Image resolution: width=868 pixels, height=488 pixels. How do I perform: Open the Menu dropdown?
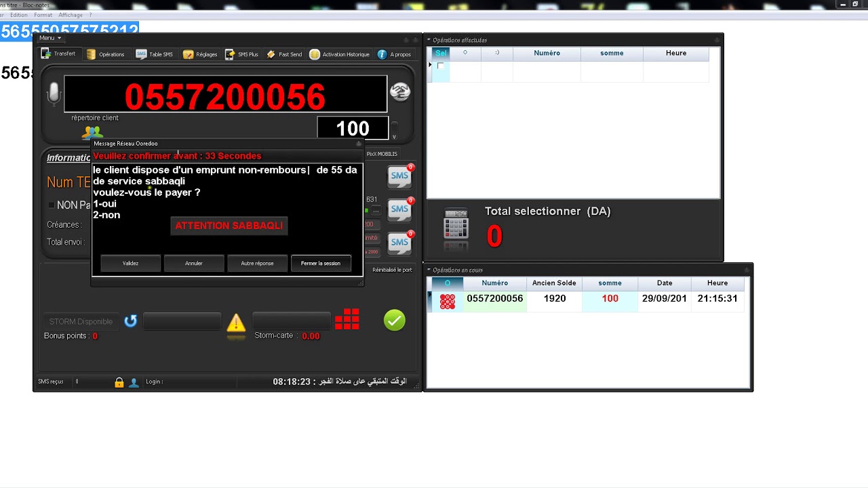click(x=50, y=38)
